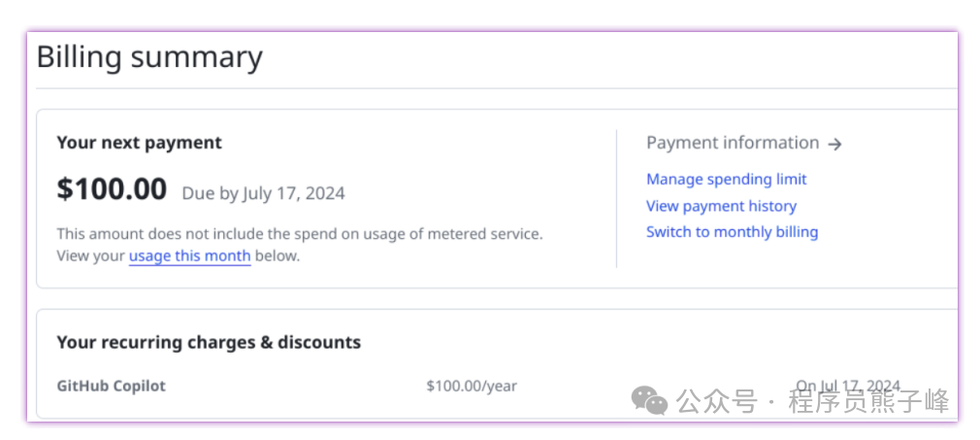The image size is (980, 440).
Task: Click the 'Due by July 17, 2024' text
Action: point(263,193)
